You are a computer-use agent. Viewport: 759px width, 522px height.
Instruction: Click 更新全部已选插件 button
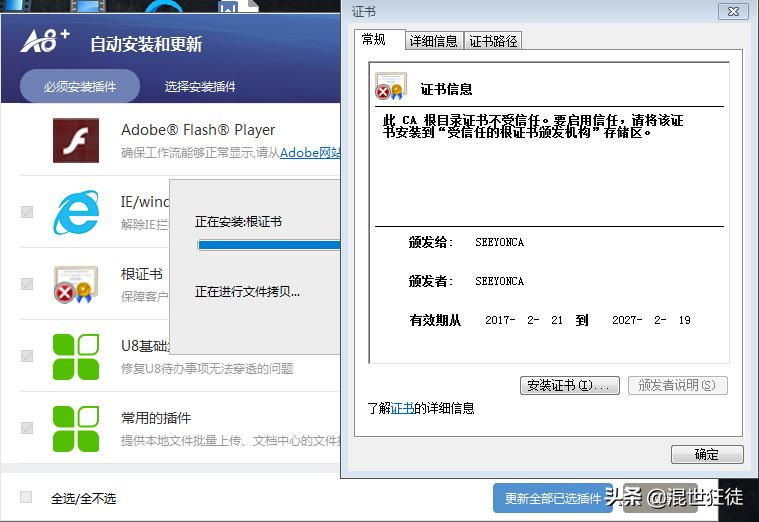click(x=553, y=498)
